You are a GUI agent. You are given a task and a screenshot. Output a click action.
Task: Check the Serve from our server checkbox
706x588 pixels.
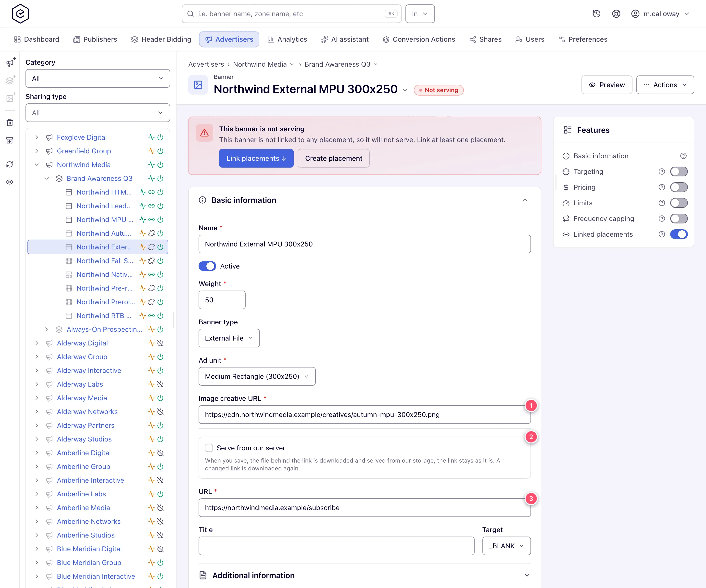(209, 448)
